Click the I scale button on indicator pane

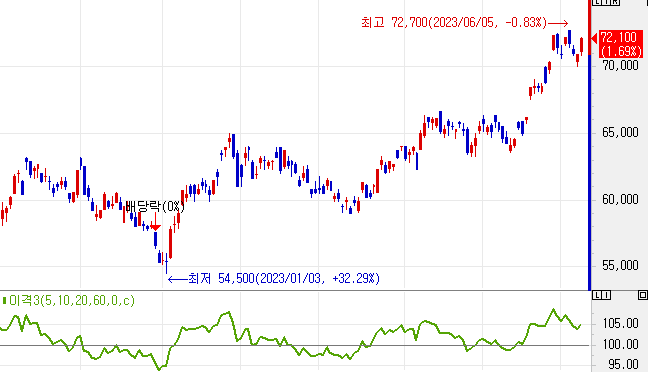pos(606,295)
